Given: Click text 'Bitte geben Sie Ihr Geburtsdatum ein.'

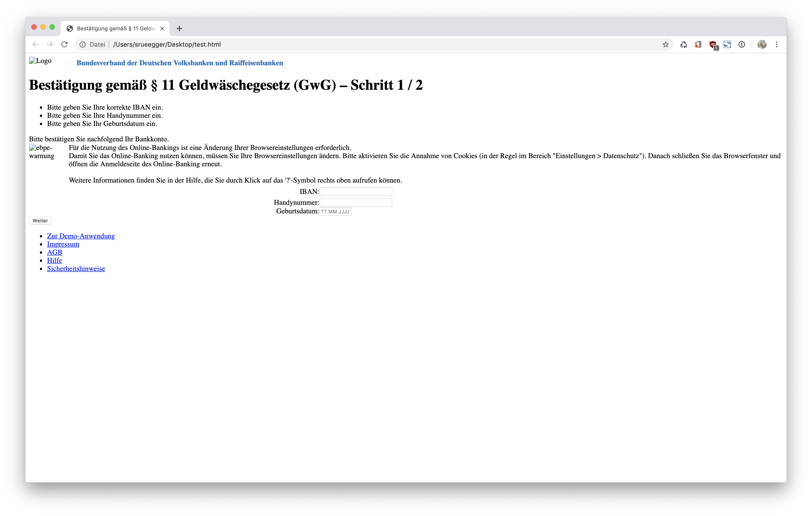Looking at the screenshot, I should 102,124.
